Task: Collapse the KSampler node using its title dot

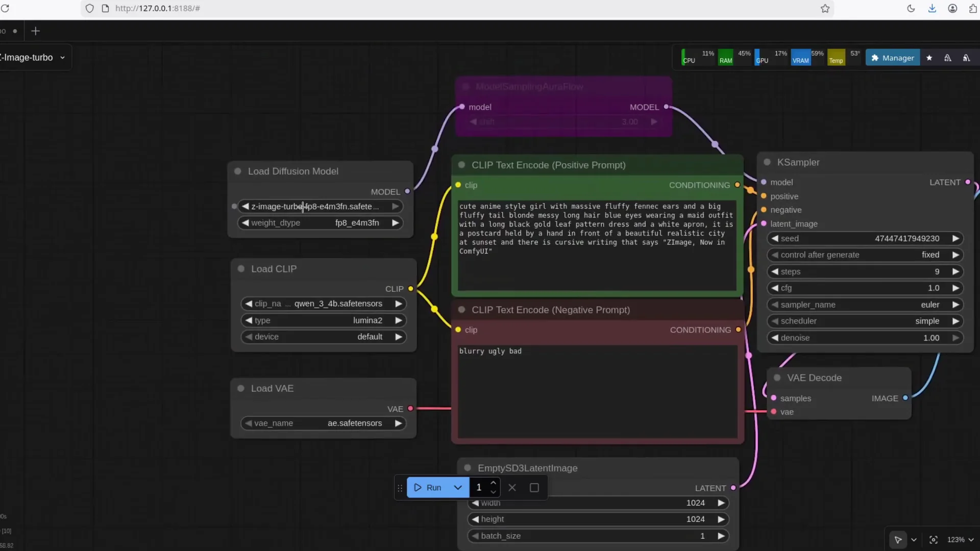Action: (x=768, y=162)
